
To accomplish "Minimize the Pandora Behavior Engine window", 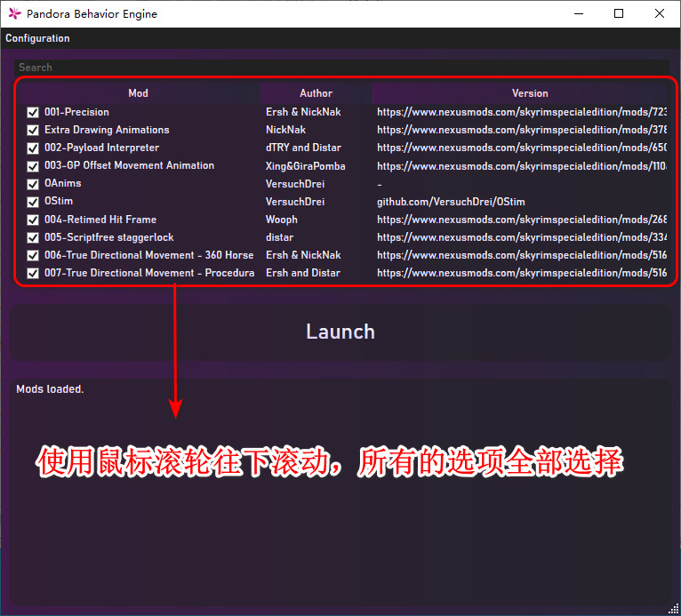I will (x=578, y=13).
